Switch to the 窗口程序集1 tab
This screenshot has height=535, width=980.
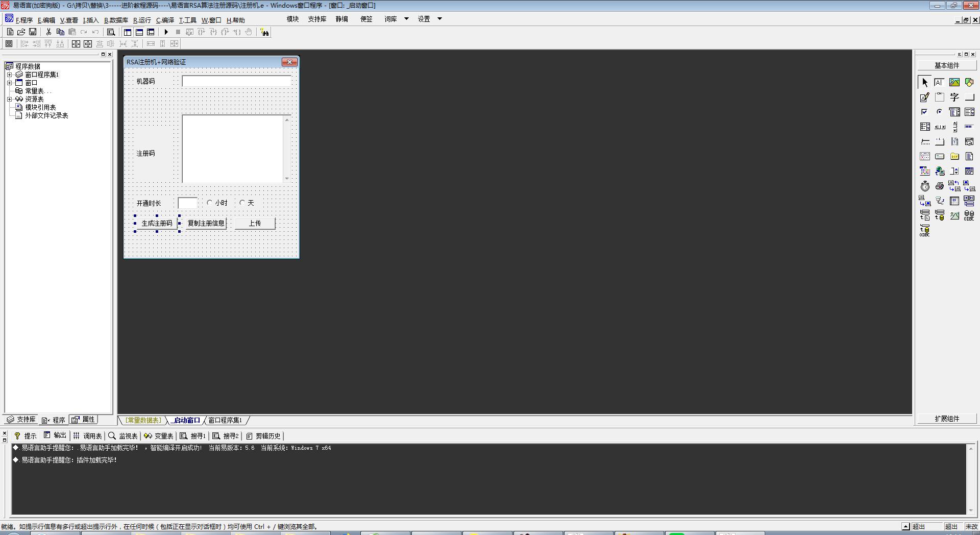pyautogui.click(x=225, y=421)
